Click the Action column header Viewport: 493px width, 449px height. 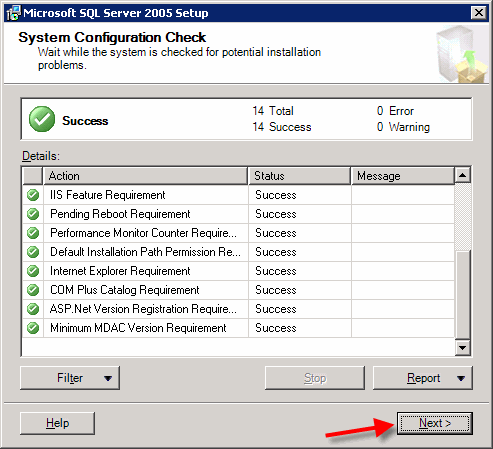coord(145,176)
